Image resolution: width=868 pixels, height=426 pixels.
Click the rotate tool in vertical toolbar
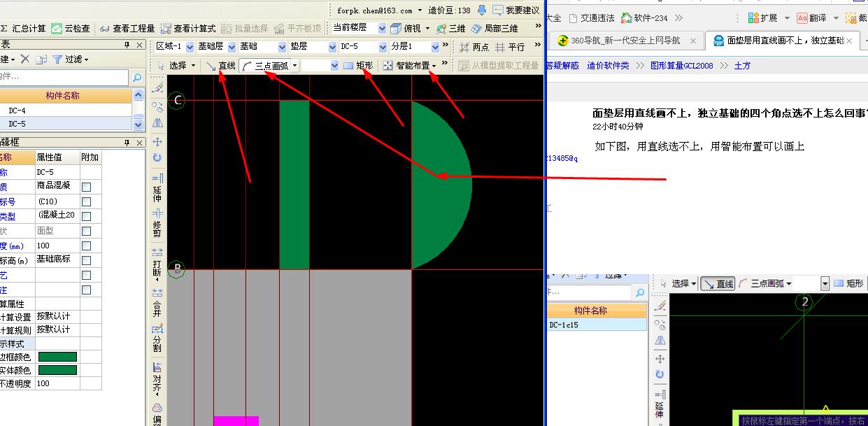pos(157,158)
